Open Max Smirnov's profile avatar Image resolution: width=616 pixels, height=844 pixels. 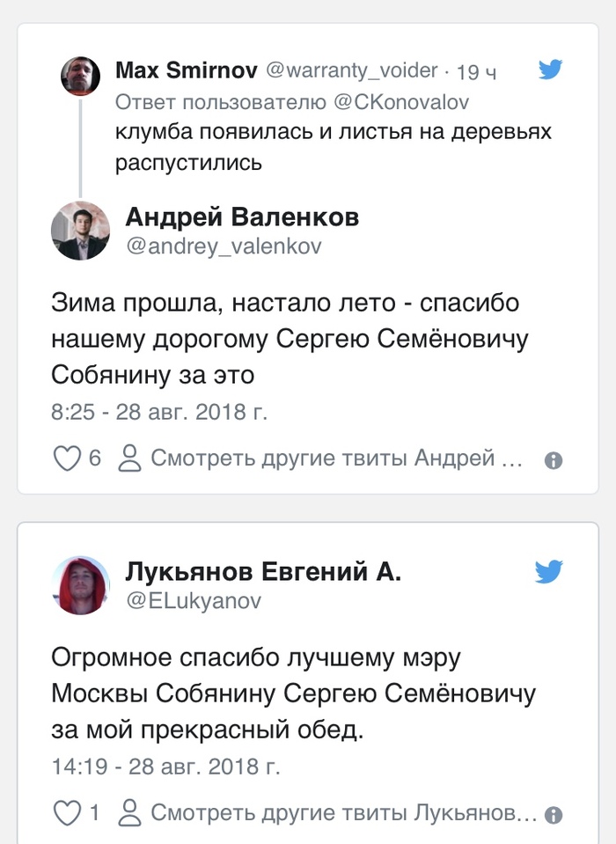[x=80, y=76]
